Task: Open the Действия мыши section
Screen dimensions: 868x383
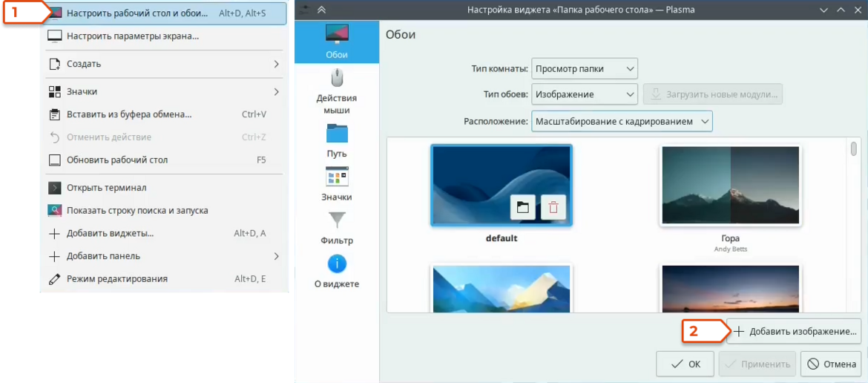Action: click(337, 91)
